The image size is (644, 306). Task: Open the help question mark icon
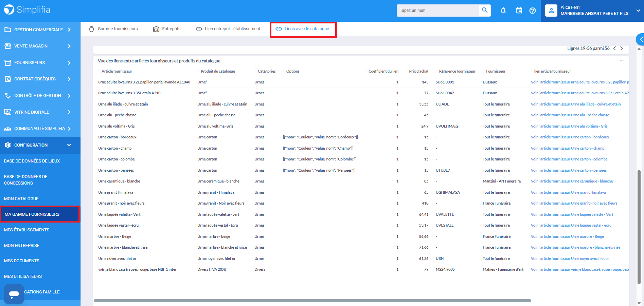[533, 11]
